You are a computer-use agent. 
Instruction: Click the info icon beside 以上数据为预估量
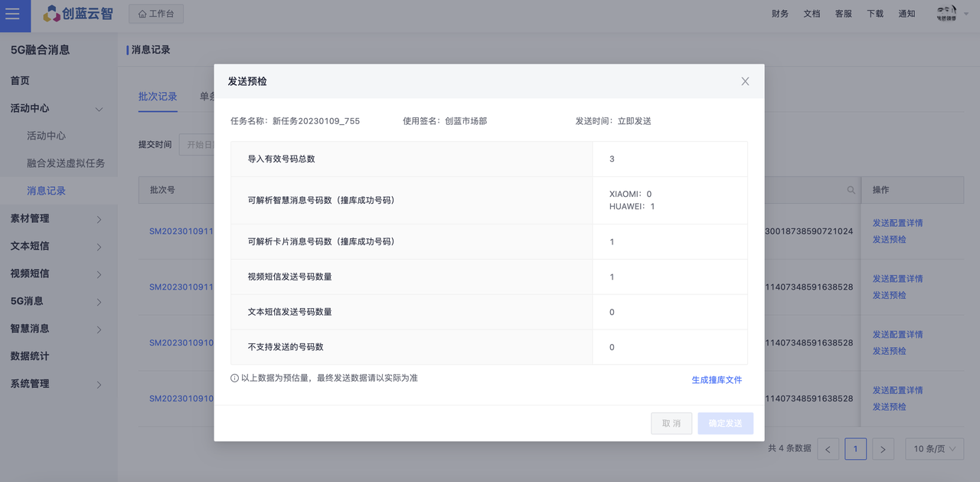235,379
